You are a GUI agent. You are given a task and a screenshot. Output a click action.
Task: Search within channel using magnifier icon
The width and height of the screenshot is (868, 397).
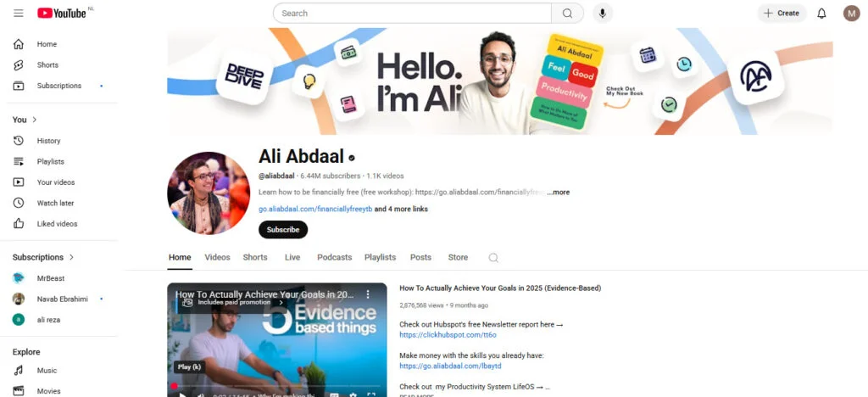[x=493, y=258]
